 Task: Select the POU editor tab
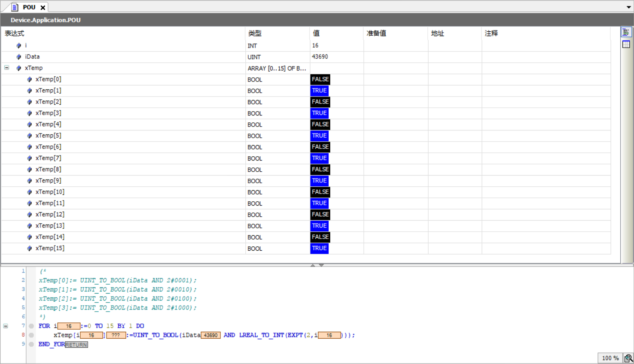(29, 7)
